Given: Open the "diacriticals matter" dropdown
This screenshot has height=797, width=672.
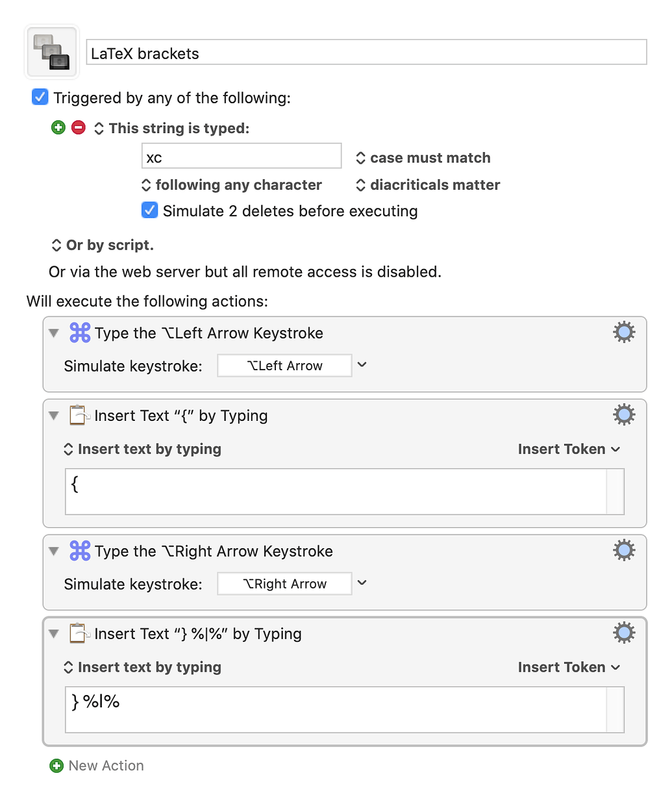Looking at the screenshot, I should pyautogui.click(x=428, y=185).
